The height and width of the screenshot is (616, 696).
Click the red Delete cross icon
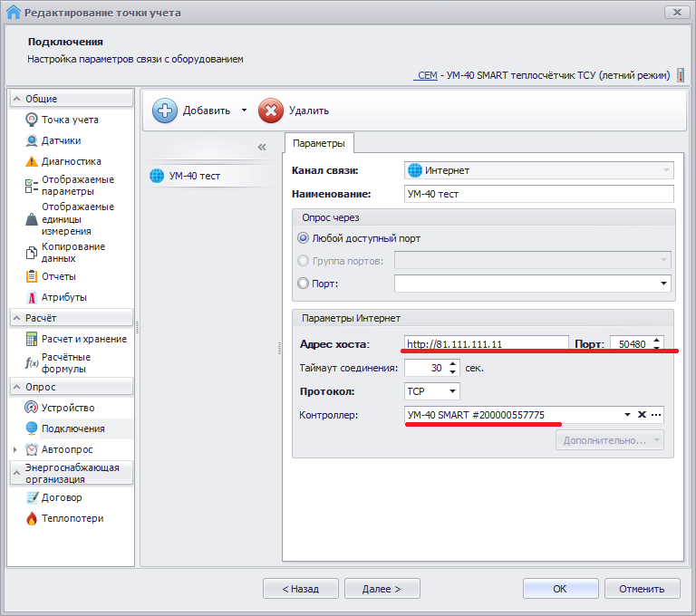click(270, 111)
